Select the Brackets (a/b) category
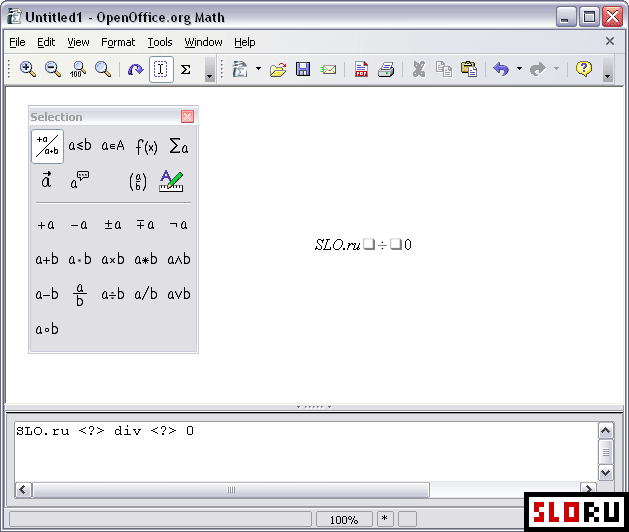629x532 pixels. tap(138, 181)
